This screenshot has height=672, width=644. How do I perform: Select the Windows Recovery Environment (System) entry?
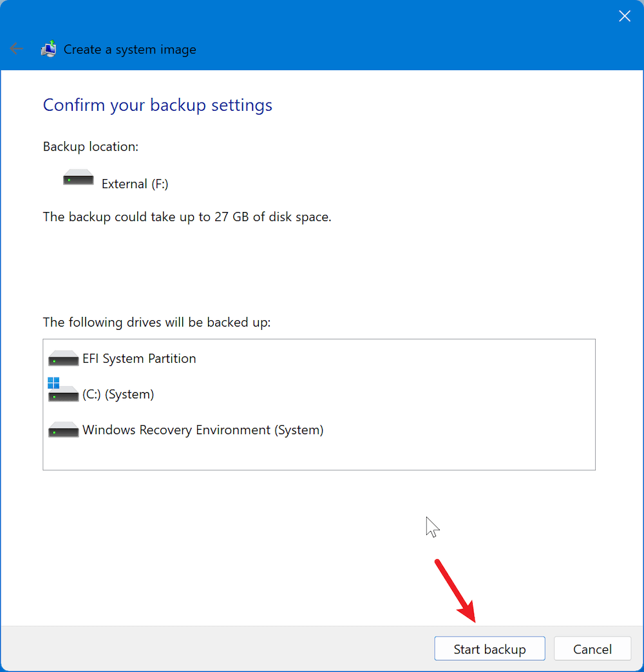pyautogui.click(x=203, y=430)
